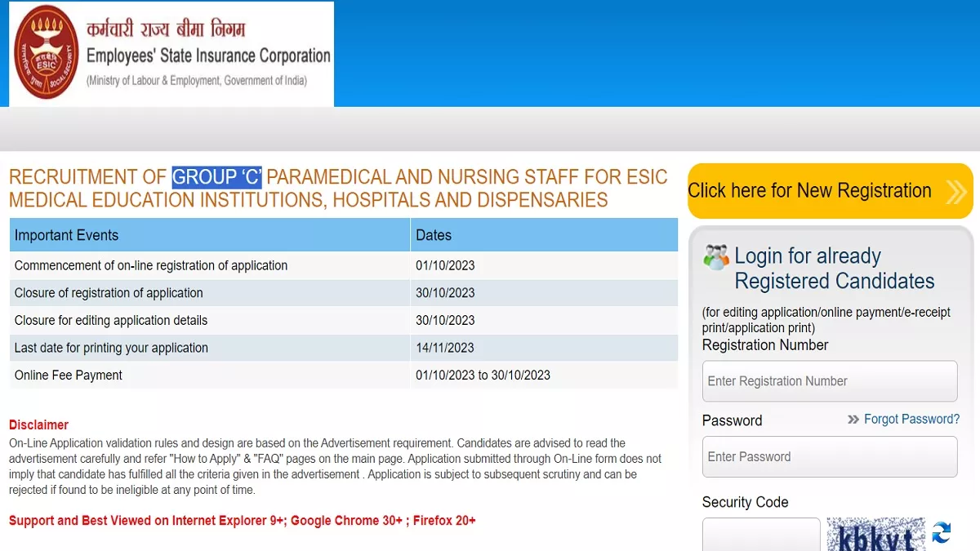Click the chevron beside Forgot Password

pos(853,420)
